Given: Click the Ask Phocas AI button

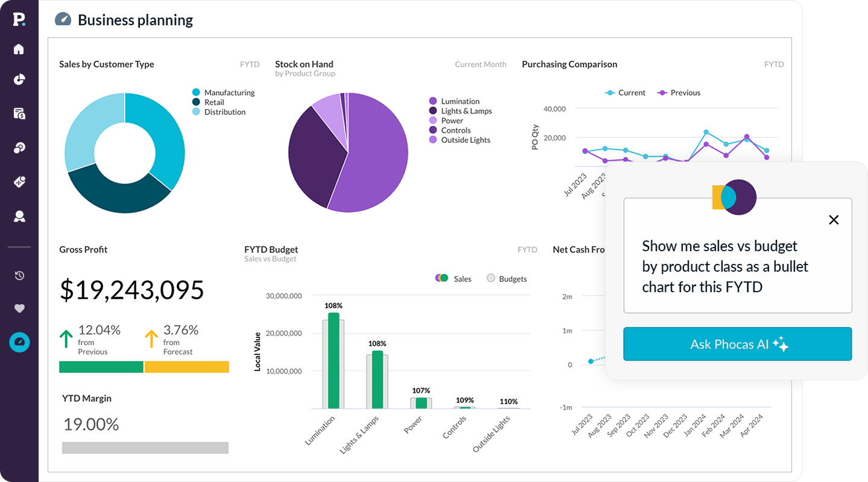Looking at the screenshot, I should (x=737, y=344).
